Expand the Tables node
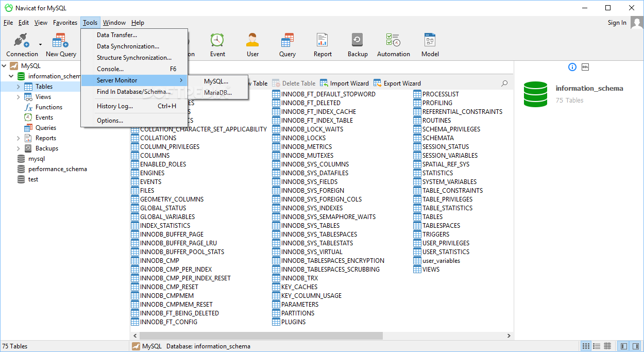 point(19,87)
